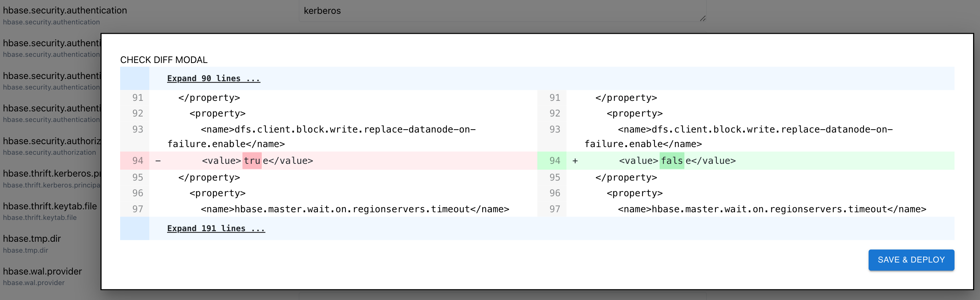This screenshot has height=300, width=980.
Task: Click right pane line number 91
Action: tap(554, 98)
